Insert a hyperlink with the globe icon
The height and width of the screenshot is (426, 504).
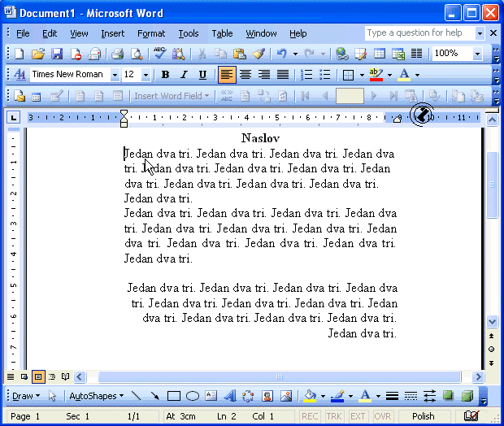coord(341,54)
